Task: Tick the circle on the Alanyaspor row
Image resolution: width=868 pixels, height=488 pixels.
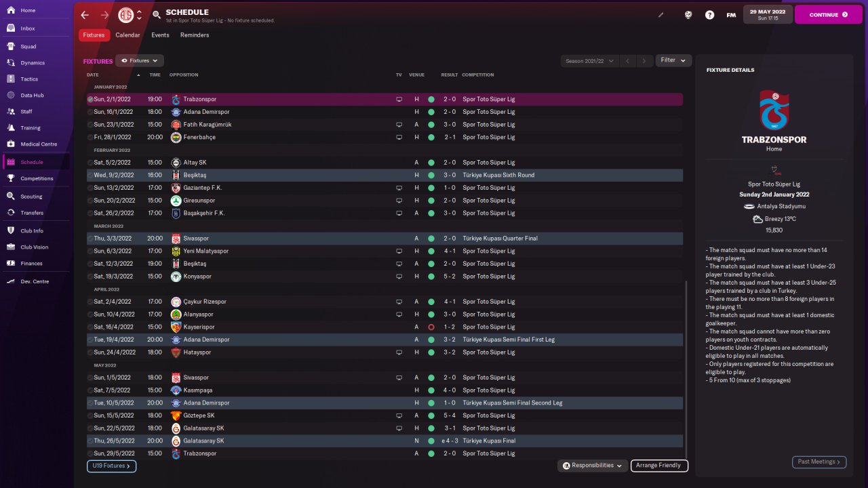Action: pyautogui.click(x=90, y=314)
